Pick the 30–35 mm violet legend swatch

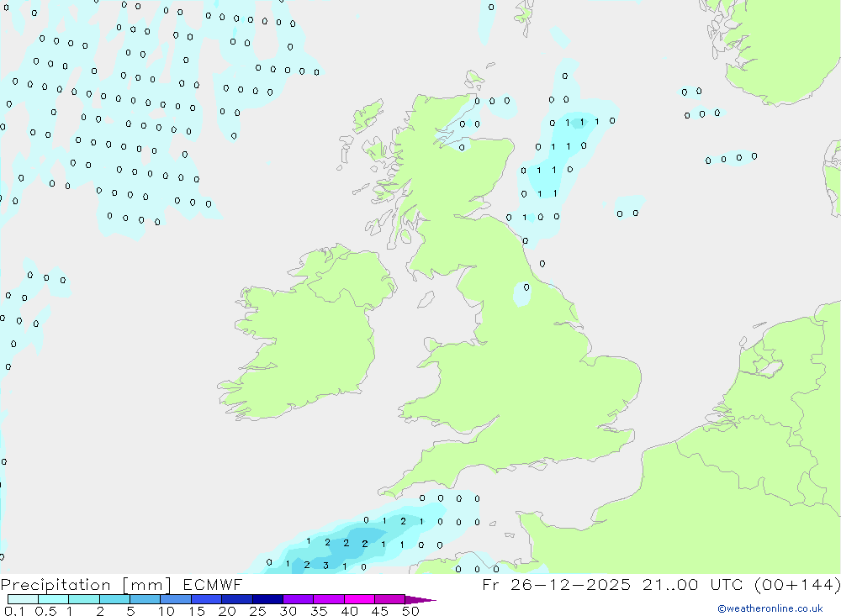(298, 599)
